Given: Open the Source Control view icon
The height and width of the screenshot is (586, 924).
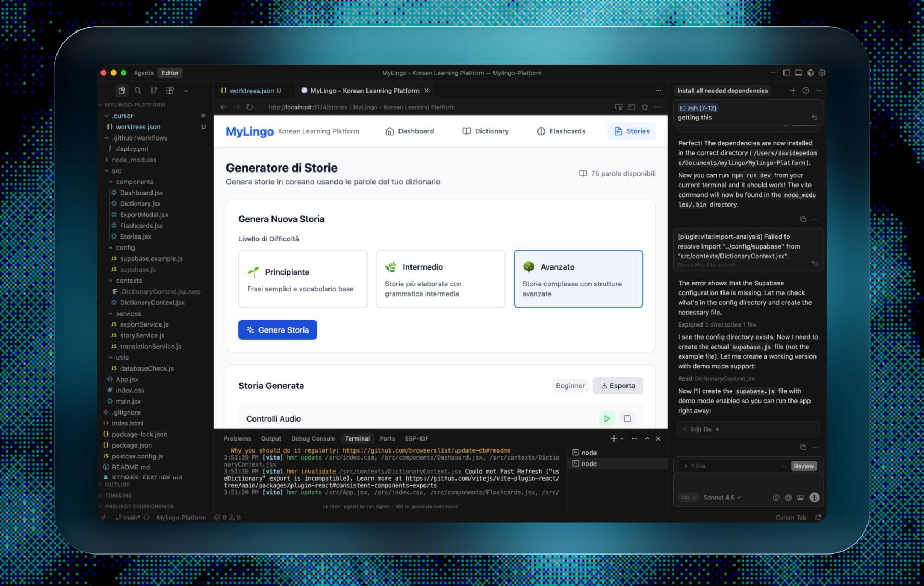Looking at the screenshot, I should click(x=154, y=91).
